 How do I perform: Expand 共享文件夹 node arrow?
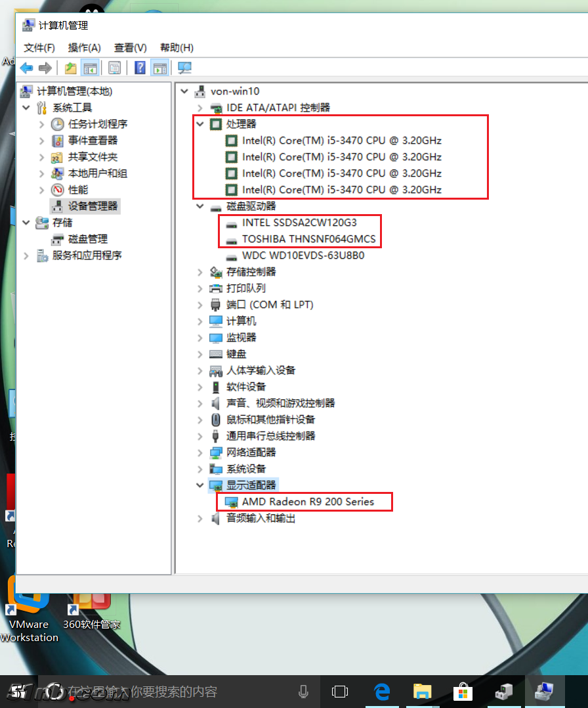41,157
